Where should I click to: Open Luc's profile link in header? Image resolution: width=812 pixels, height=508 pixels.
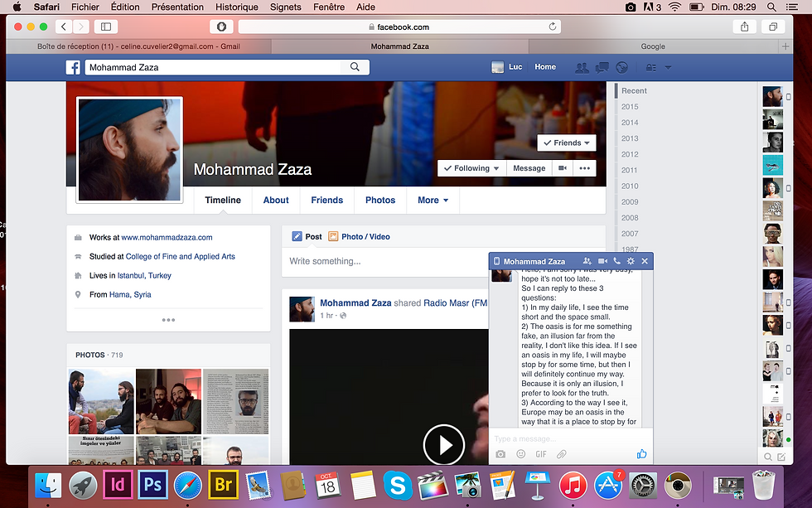[x=507, y=67]
